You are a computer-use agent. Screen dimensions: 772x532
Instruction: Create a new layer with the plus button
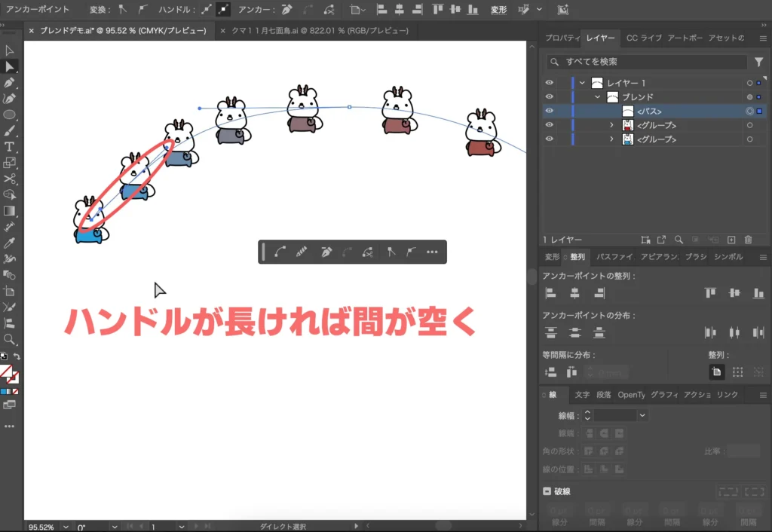731,240
